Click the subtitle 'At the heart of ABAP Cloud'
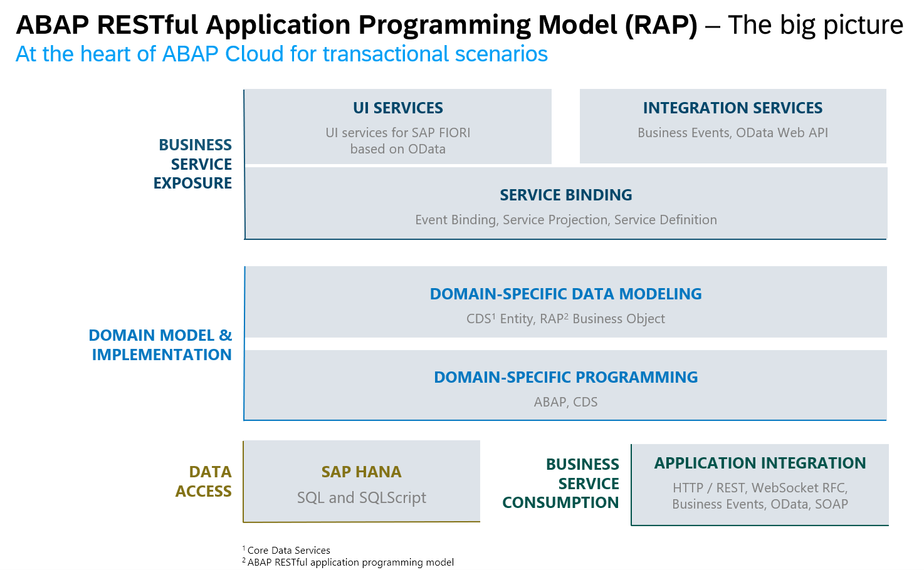Screen dimensions: 924x570 tap(150, 54)
